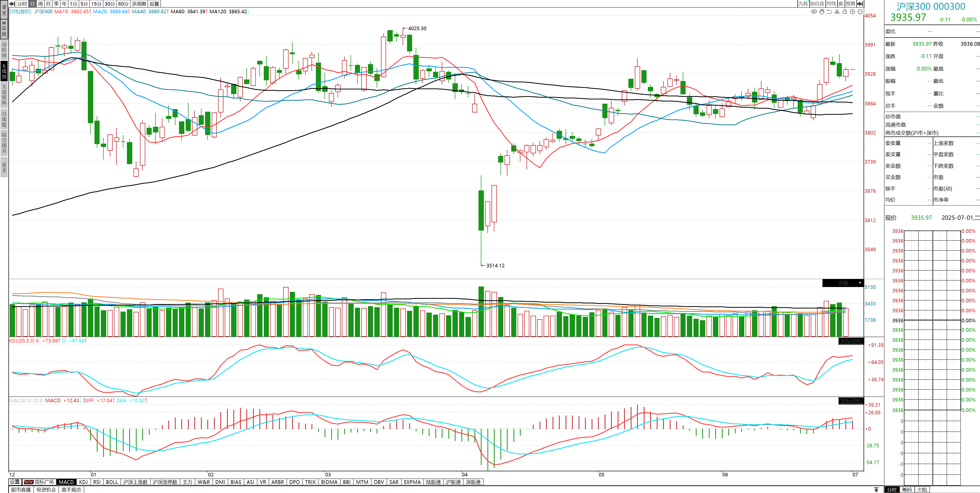Open the top 设置 settings button
This screenshot has width=980, height=493.
(x=154, y=4)
